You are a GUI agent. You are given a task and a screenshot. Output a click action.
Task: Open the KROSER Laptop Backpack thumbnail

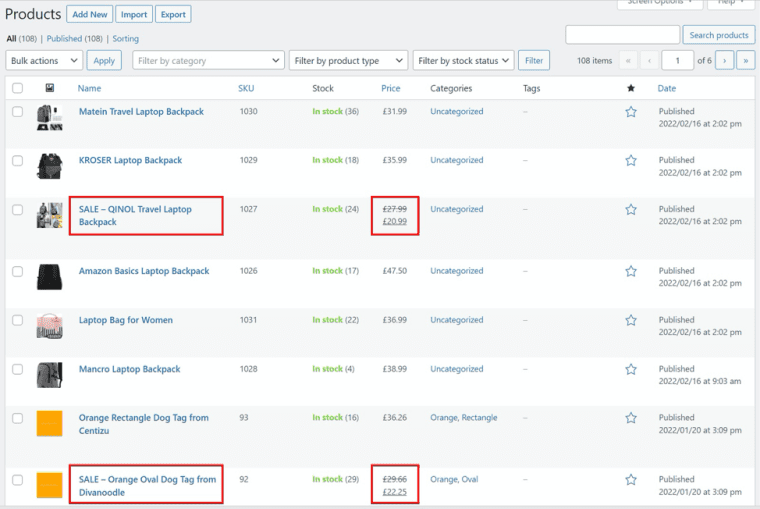49,166
